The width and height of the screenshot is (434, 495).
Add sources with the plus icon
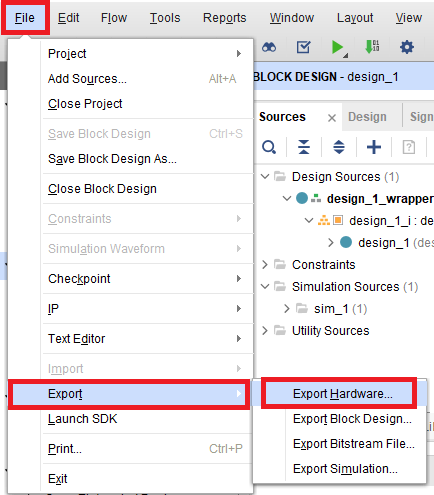[374, 147]
